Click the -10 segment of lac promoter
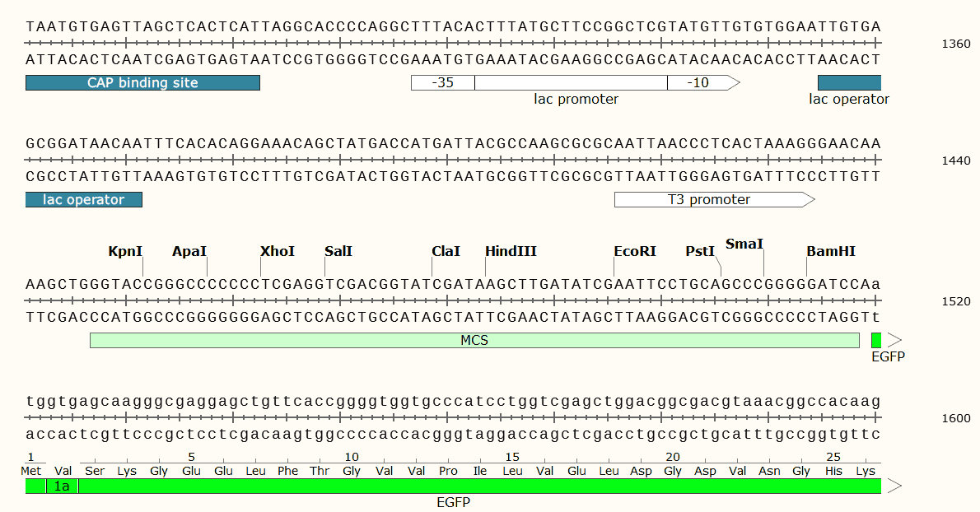 pos(697,82)
